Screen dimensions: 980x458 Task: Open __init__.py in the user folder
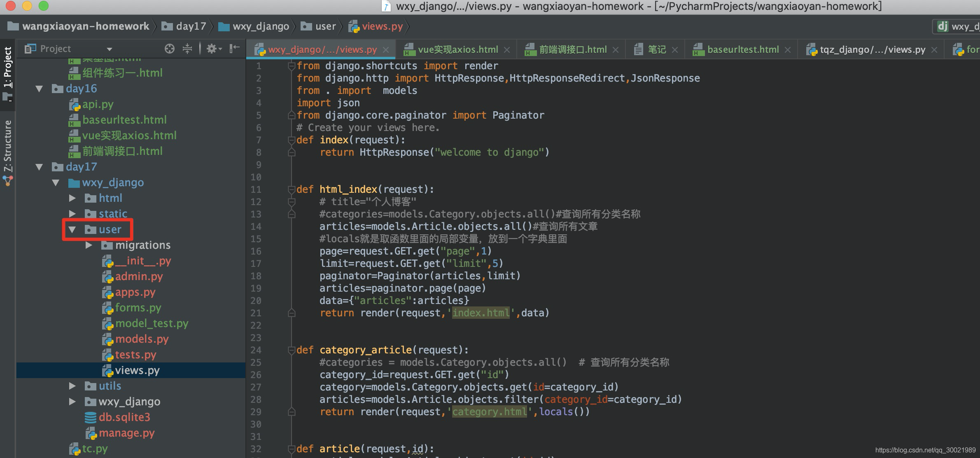[136, 261]
